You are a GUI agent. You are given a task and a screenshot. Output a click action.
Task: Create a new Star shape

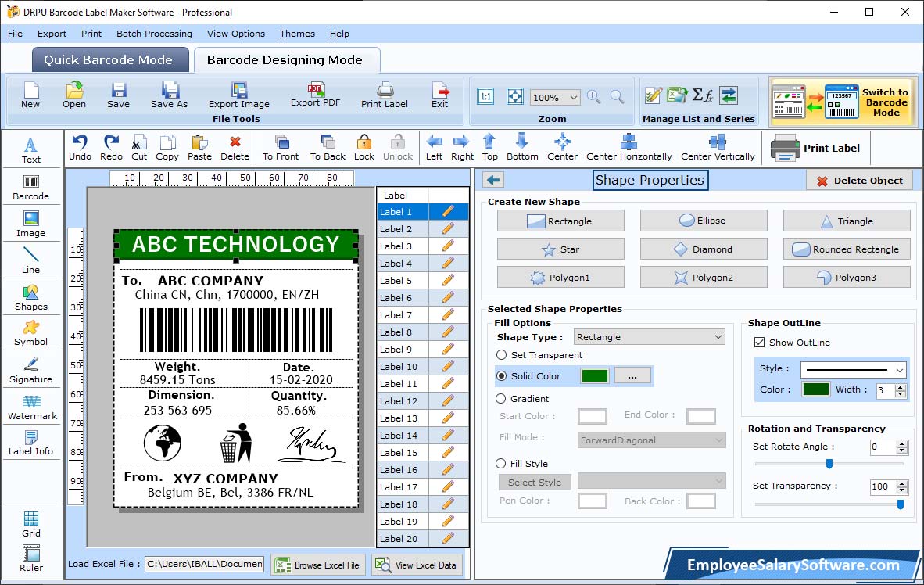560,249
